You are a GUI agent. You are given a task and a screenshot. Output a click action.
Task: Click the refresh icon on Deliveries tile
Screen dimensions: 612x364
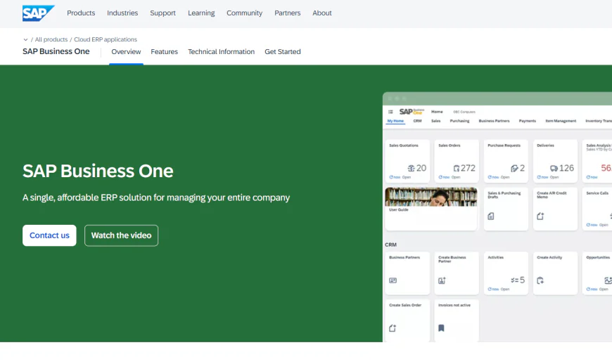pyautogui.click(x=539, y=177)
